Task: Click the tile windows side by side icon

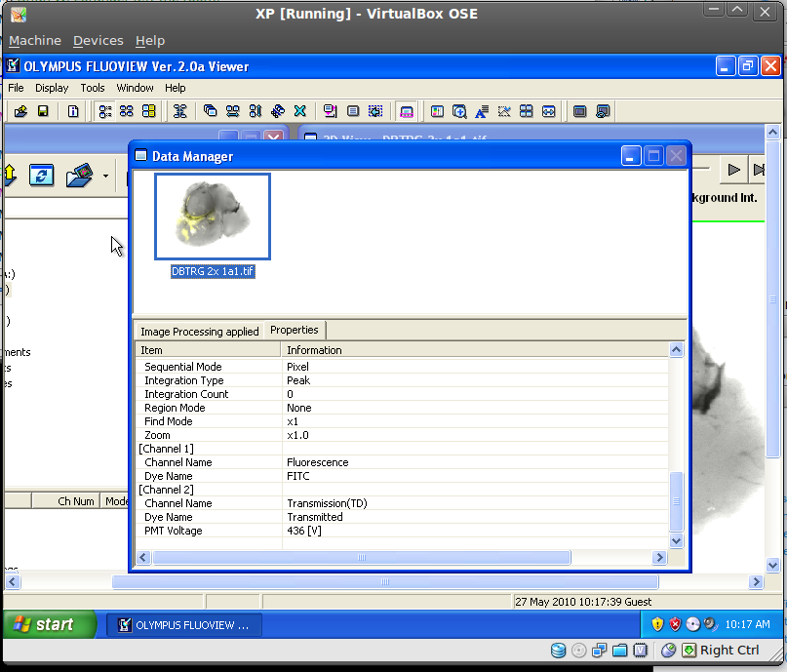Action: coord(232,111)
